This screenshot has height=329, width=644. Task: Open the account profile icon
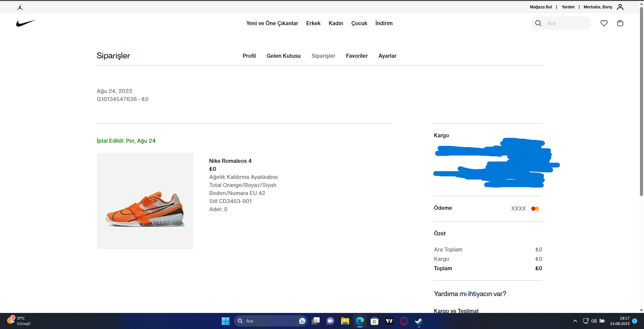tap(620, 7)
